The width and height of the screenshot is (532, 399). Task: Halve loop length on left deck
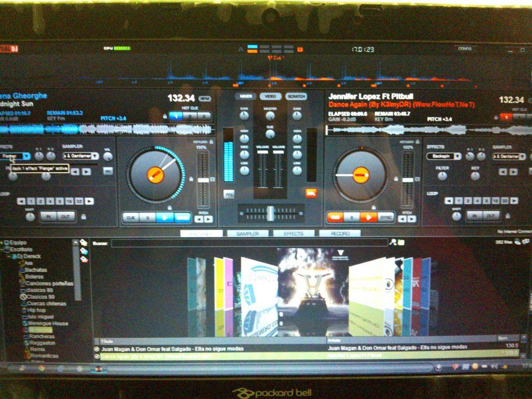22,202
